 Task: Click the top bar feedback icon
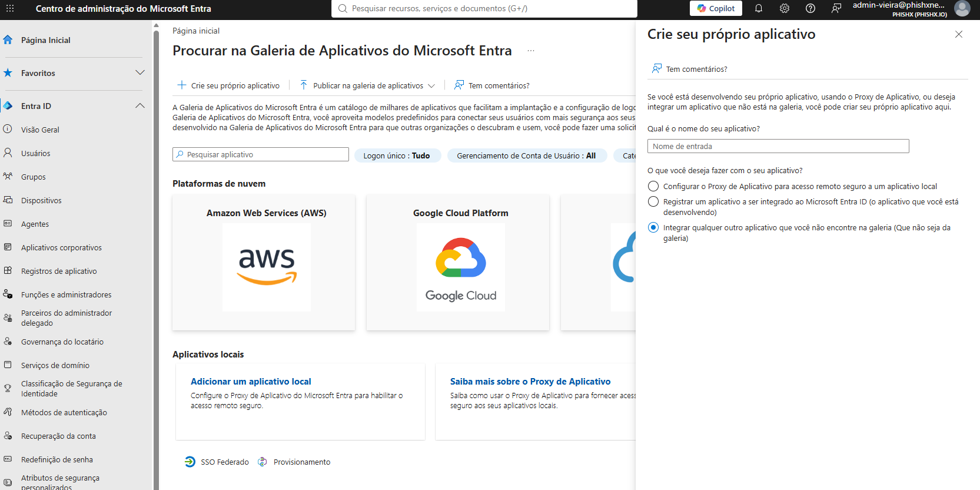coord(836,8)
